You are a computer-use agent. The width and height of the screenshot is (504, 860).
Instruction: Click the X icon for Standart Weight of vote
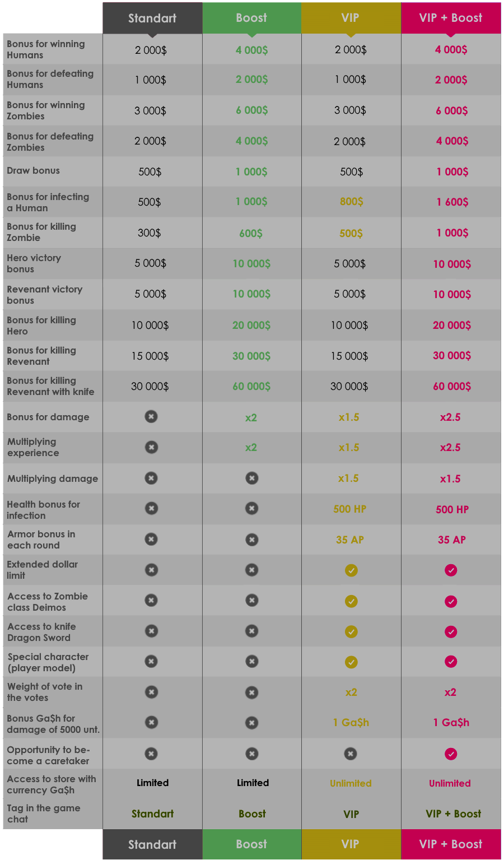tap(151, 692)
